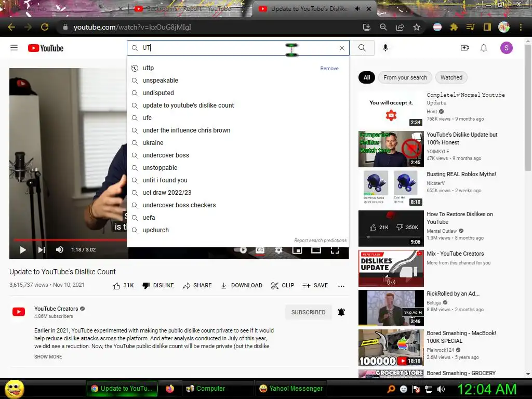Image resolution: width=532 pixels, height=399 pixels.
Task: Click the browser back arrow
Action: tap(11, 27)
